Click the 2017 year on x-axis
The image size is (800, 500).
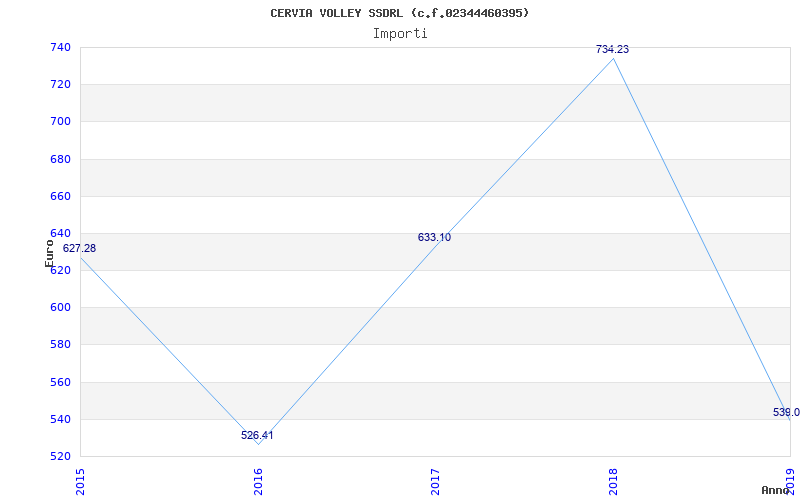coord(436,479)
